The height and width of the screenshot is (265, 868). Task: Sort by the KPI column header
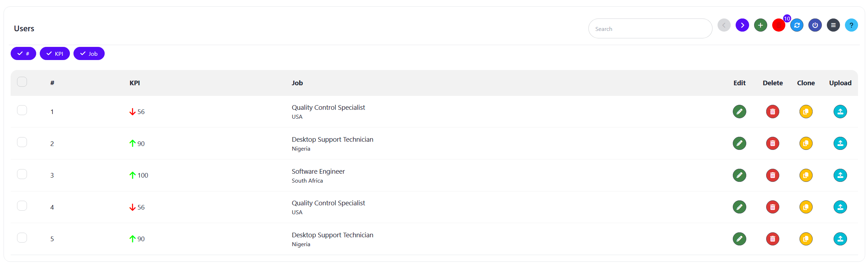134,83
